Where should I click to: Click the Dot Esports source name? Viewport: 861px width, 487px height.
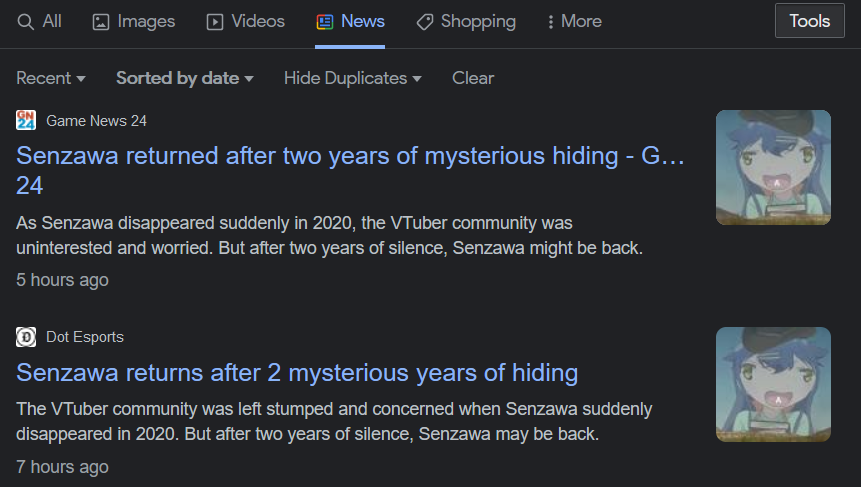pos(85,337)
